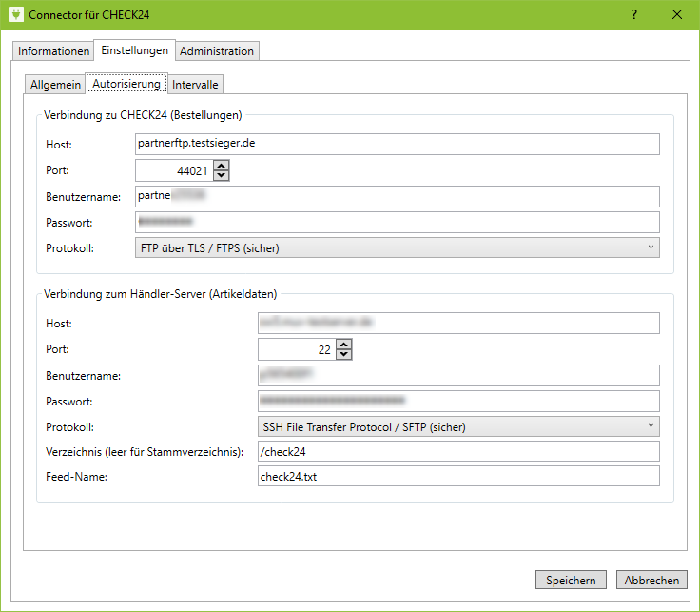Switch to the Informationen tab
700x612 pixels.
(x=53, y=50)
